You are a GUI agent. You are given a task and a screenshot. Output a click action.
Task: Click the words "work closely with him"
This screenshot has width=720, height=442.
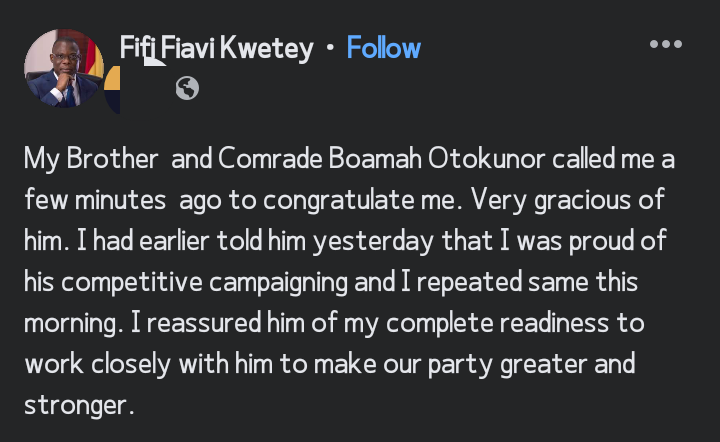(141, 364)
